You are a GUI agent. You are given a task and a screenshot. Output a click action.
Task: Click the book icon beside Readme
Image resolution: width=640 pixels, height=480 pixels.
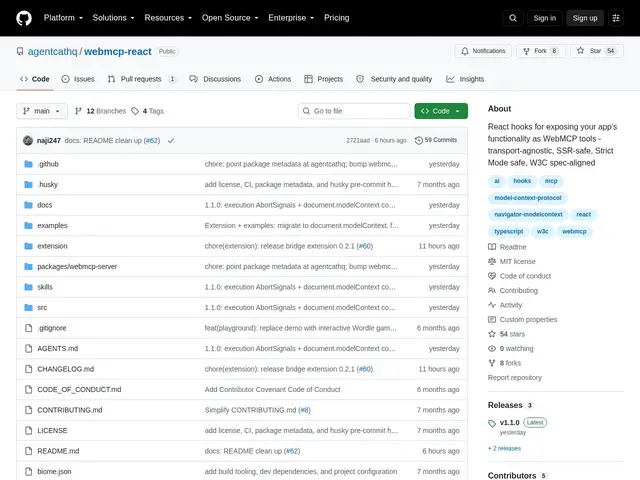tap(492, 247)
